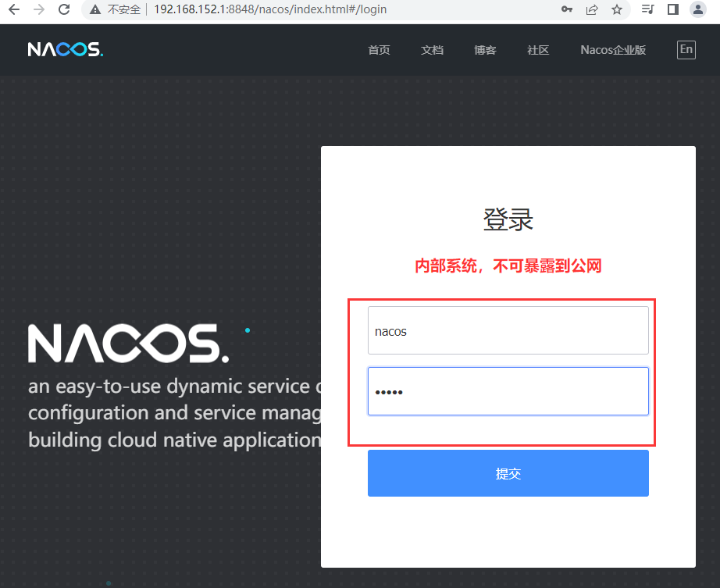Click the username field containing nacos
Viewport: 720px width, 588px height.
coord(508,330)
